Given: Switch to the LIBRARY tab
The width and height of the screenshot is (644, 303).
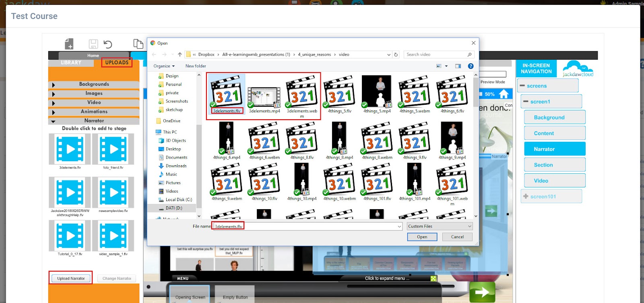Looking at the screenshot, I should (x=71, y=63).
